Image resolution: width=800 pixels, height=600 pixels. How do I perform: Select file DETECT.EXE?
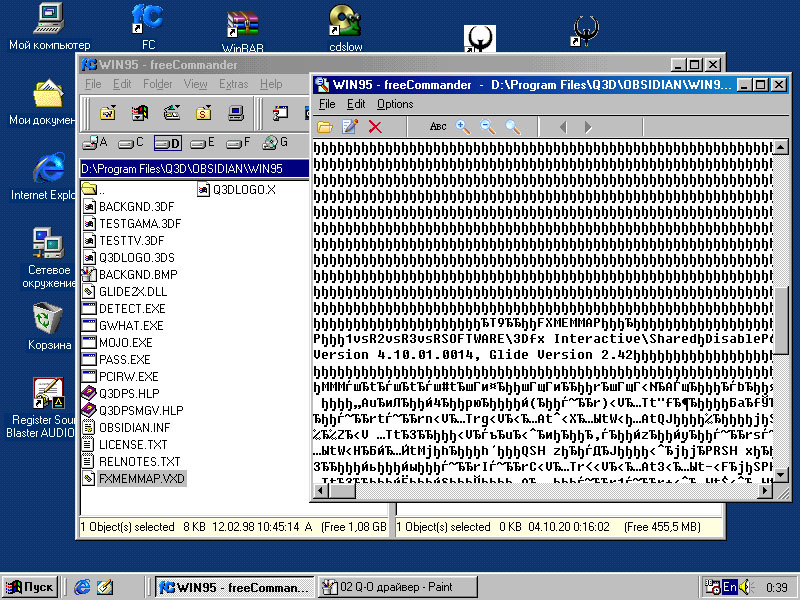[x=124, y=309]
